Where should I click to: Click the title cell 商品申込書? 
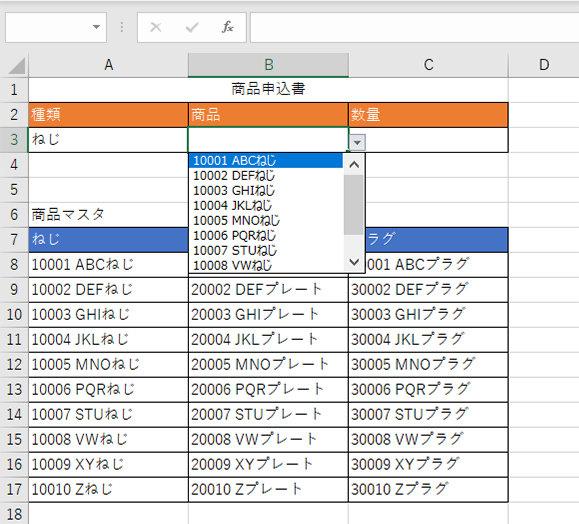[268, 90]
